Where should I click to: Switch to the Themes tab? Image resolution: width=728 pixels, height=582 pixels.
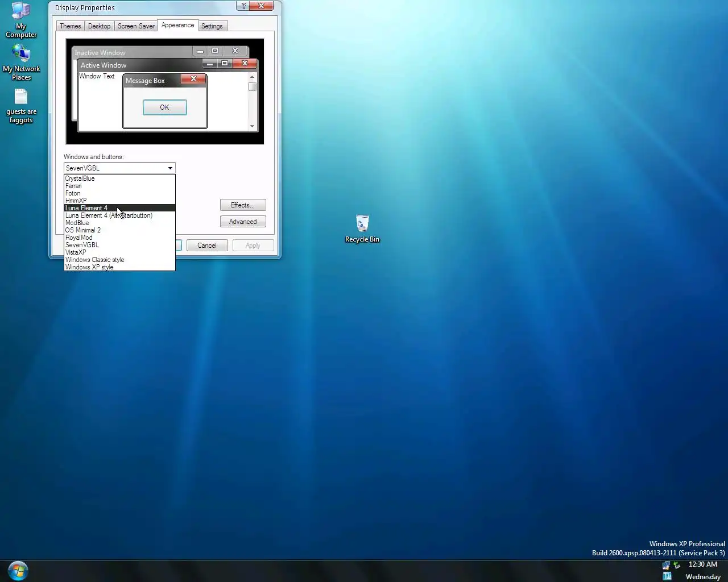[x=71, y=26]
